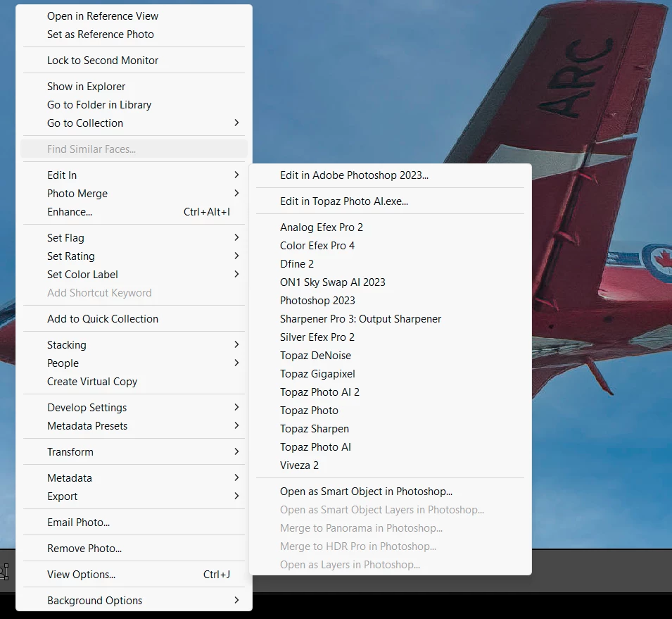
Task: Open the Export submenu
Action: click(134, 496)
